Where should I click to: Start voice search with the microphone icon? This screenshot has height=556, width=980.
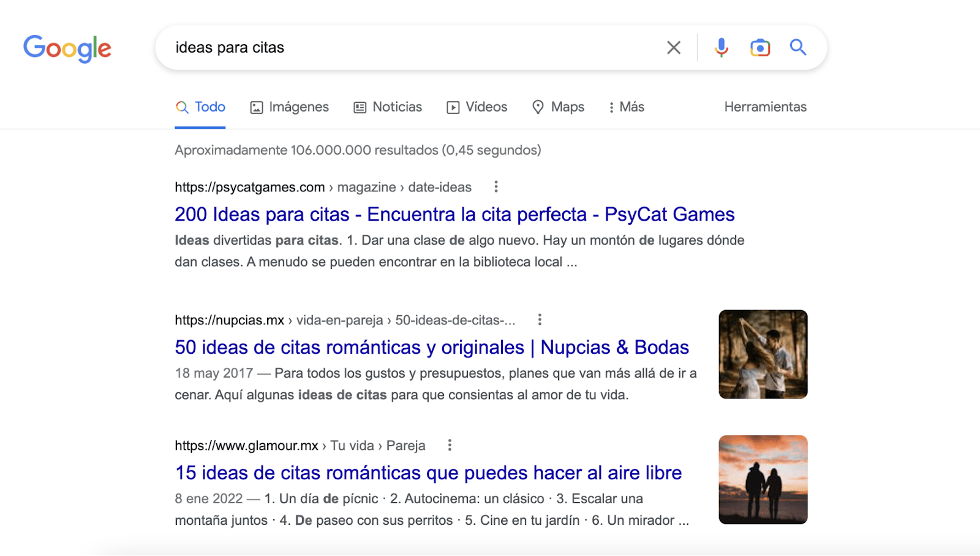722,48
